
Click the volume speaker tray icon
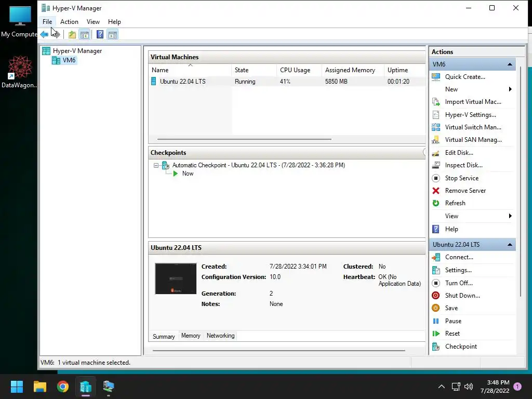point(469,387)
